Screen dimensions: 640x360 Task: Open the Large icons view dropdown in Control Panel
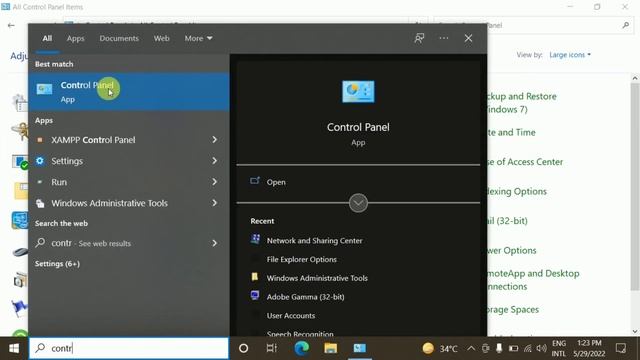coord(570,55)
